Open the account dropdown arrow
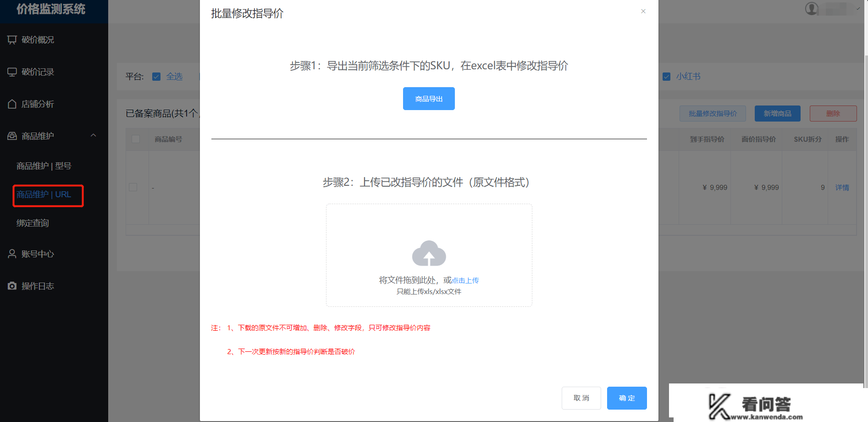868x422 pixels. 858,9
